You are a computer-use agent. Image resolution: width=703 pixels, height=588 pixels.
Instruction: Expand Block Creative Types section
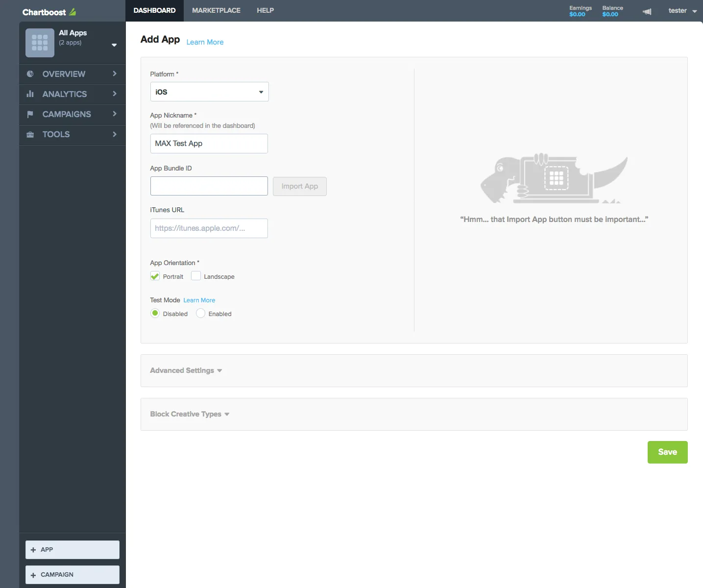190,414
